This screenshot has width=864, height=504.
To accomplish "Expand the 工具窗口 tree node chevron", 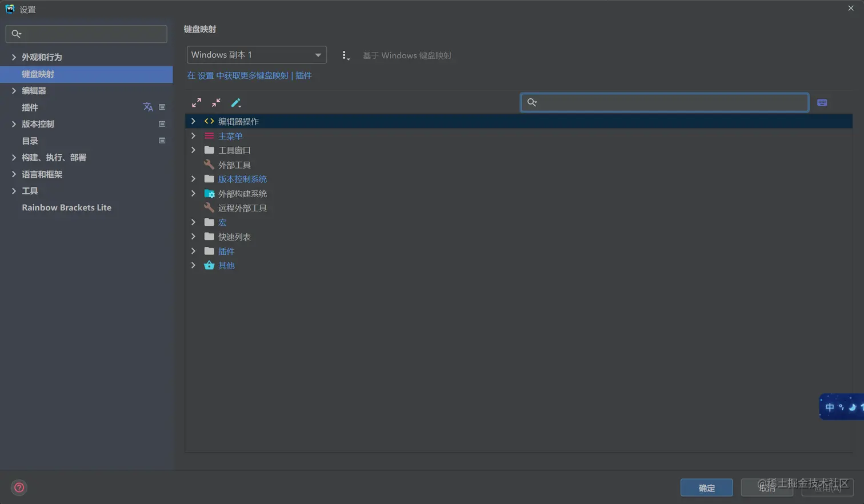I will [193, 150].
